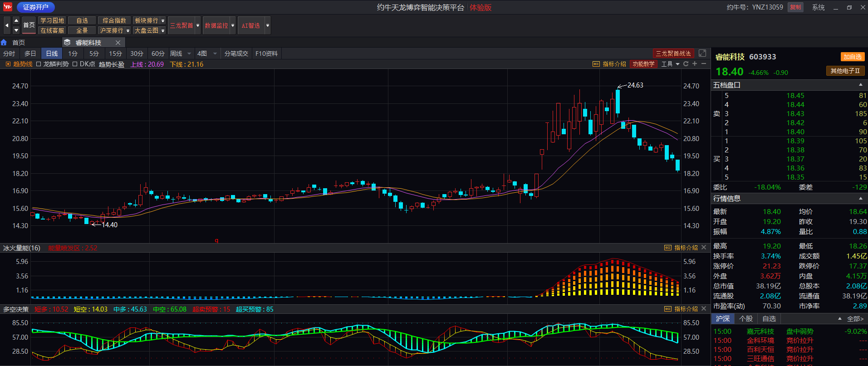The height and width of the screenshot is (366, 868).
Task: Click the left arrow navigation button
Action: click(7, 25)
